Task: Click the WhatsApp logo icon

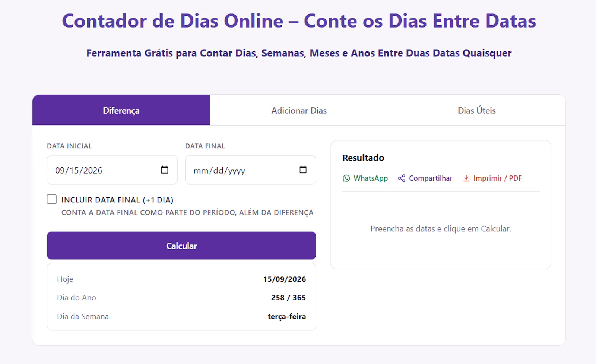Action: (346, 178)
